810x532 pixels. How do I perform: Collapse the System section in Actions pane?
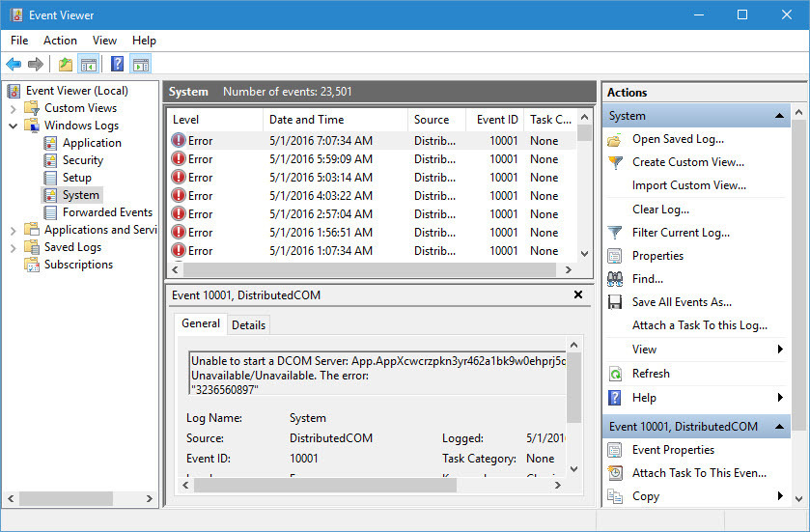[x=780, y=116]
